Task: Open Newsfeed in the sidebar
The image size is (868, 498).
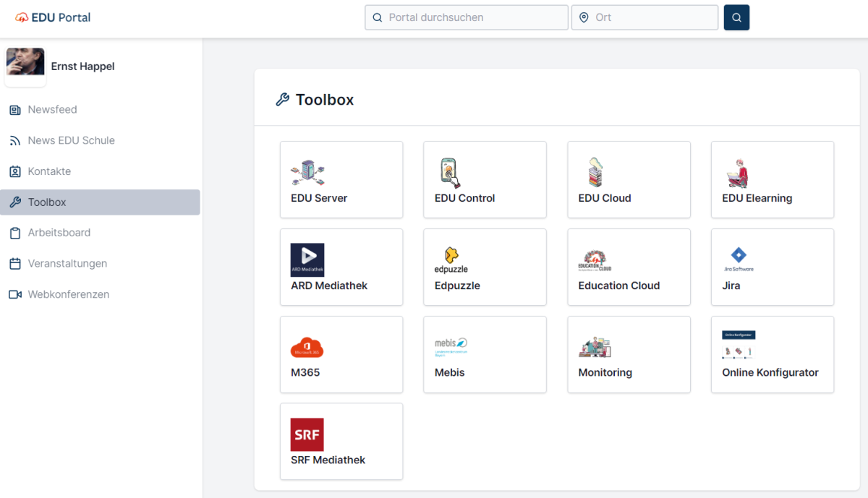Action: click(x=52, y=110)
